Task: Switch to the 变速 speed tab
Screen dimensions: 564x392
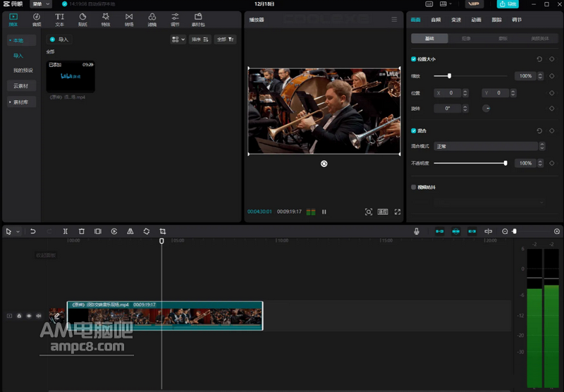Action: (x=456, y=20)
